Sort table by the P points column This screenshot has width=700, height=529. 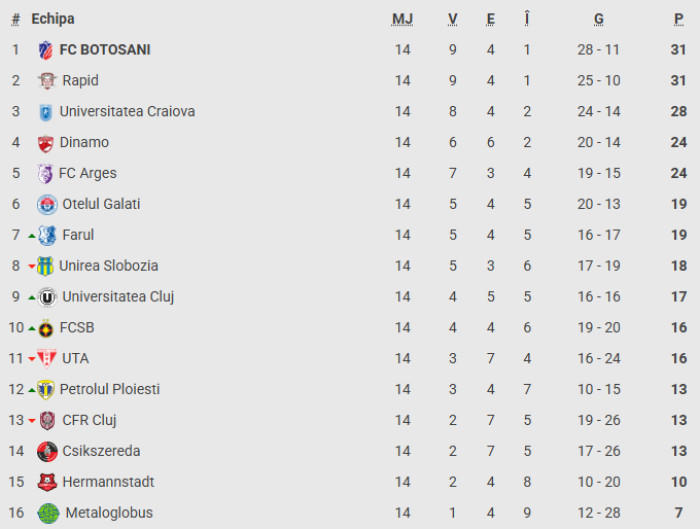(679, 19)
